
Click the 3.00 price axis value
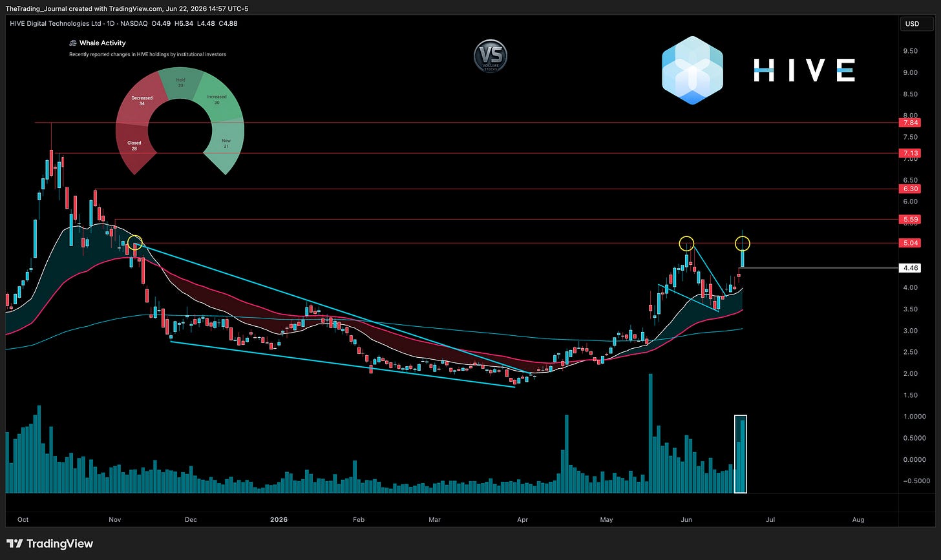coord(910,331)
